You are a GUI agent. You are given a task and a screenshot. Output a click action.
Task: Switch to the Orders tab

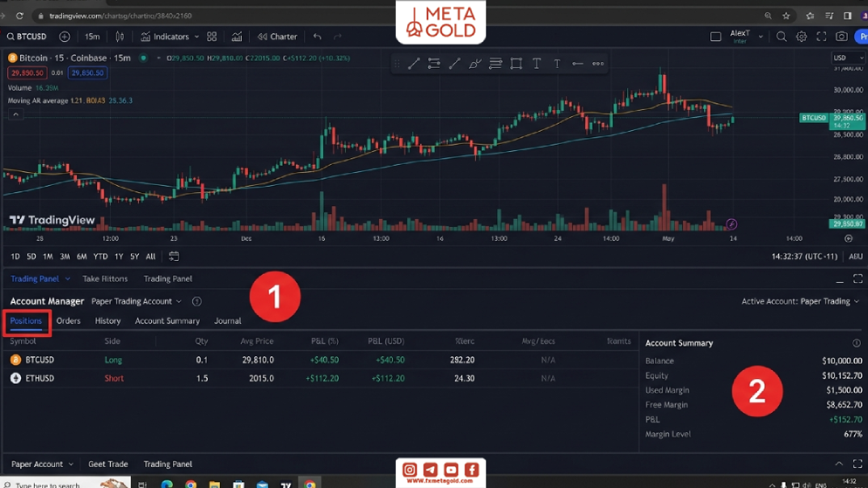[68, 321]
